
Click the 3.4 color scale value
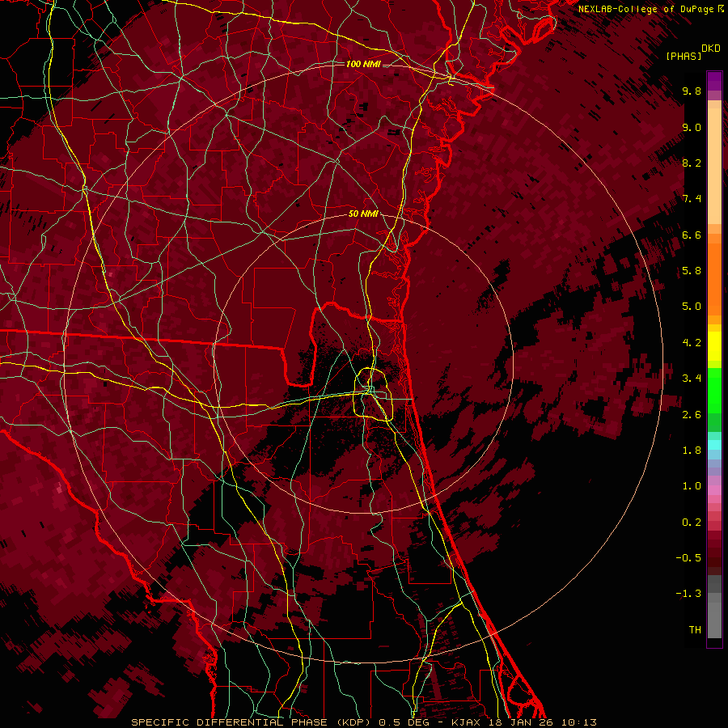pos(692,379)
